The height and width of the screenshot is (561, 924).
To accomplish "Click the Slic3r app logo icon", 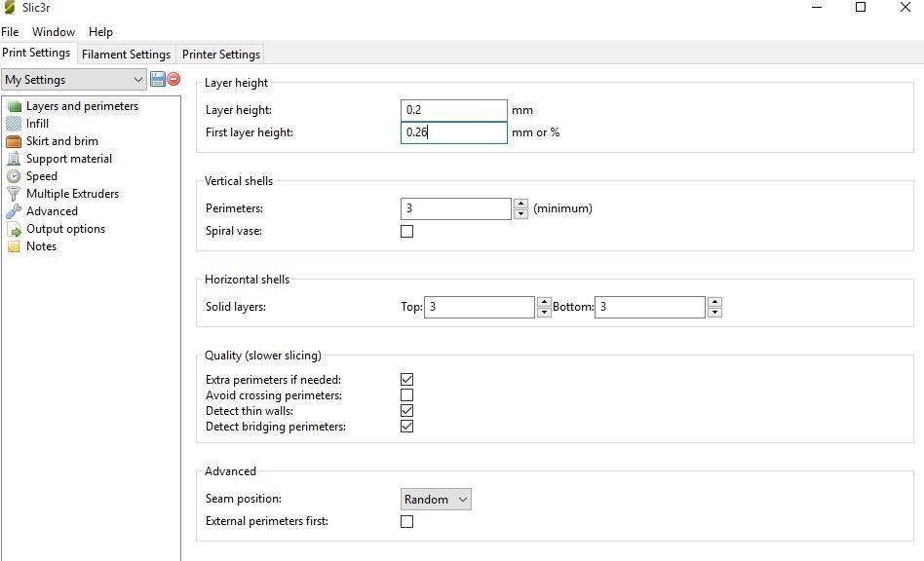I will click(10, 8).
